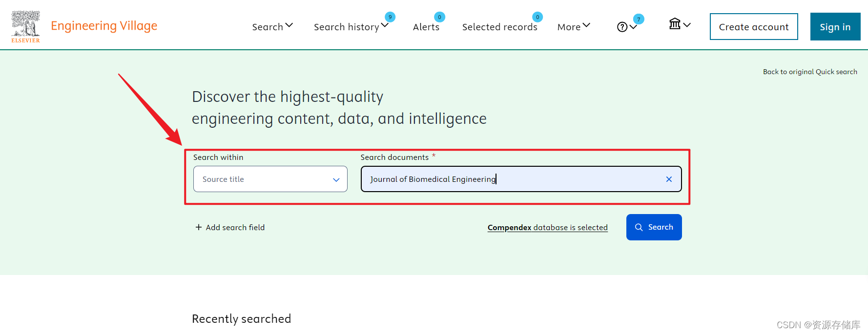Open the Search history menu
868x334 pixels.
click(x=351, y=26)
